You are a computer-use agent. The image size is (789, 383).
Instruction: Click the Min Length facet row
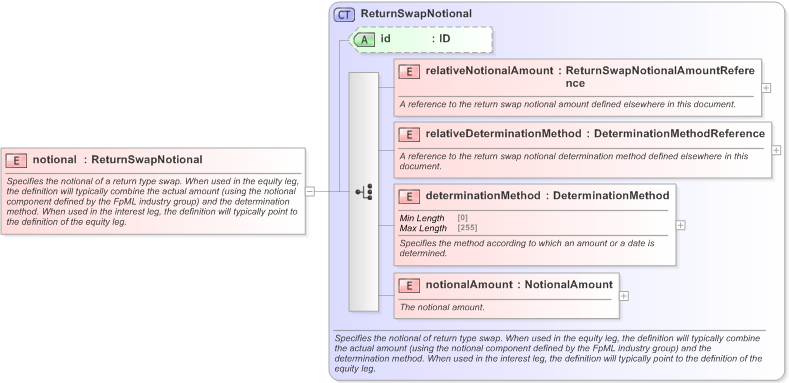coord(434,218)
